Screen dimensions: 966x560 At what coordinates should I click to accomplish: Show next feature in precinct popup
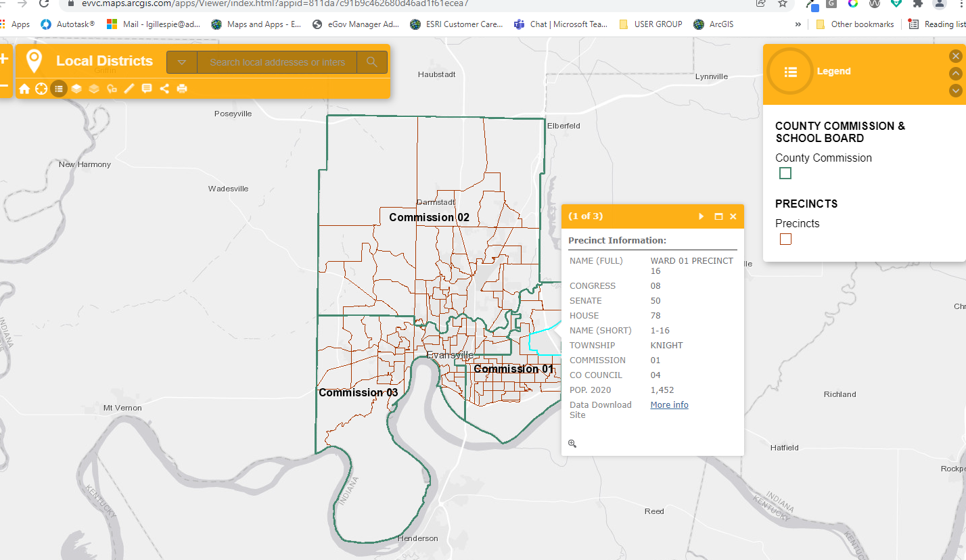coord(701,216)
